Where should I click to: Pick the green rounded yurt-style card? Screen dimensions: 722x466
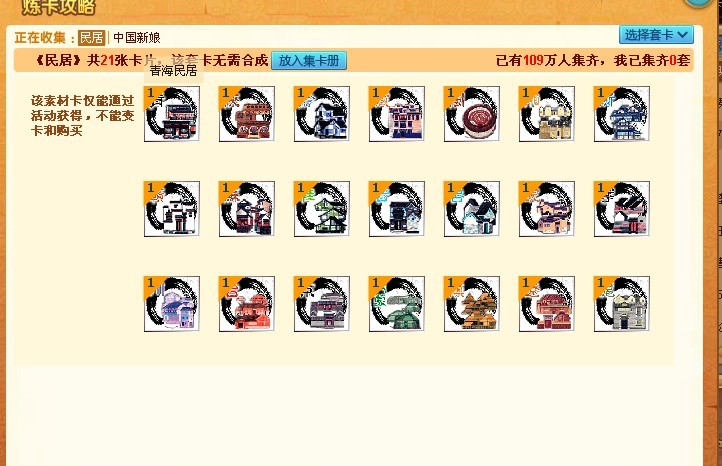(x=396, y=304)
